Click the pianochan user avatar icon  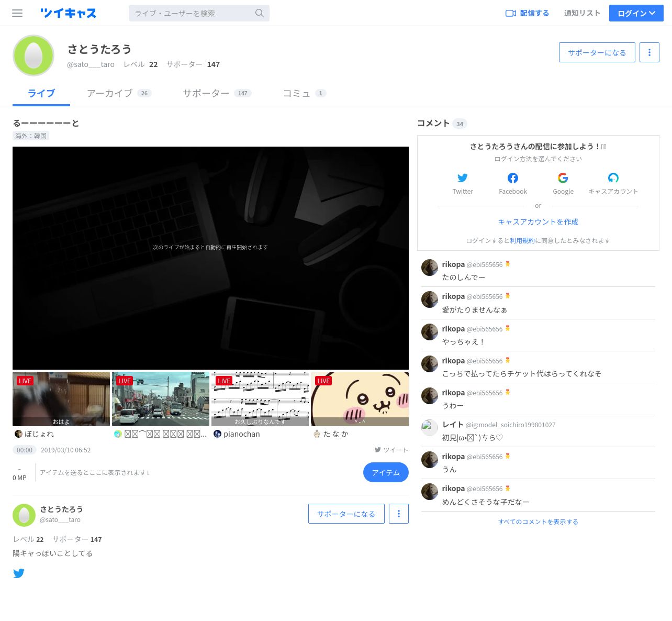click(217, 434)
